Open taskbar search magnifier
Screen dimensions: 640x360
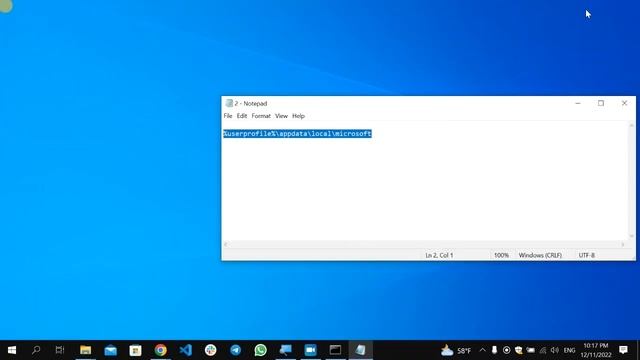[36, 350]
